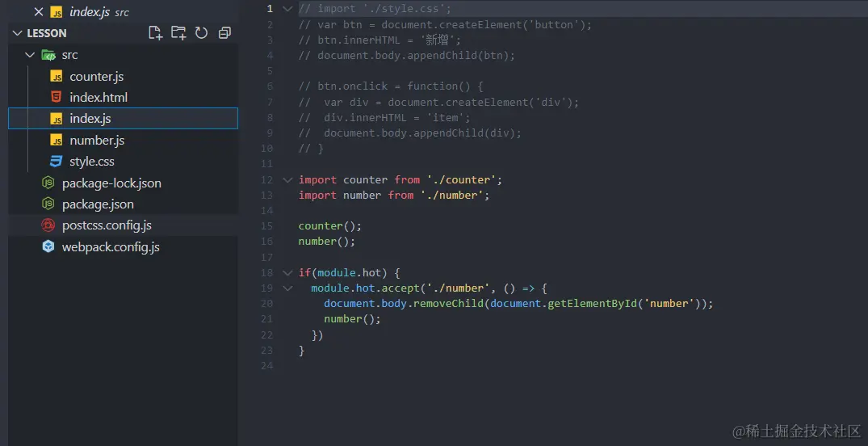Open package.json file
Viewport: 868px width, 446px height.
tap(123, 204)
